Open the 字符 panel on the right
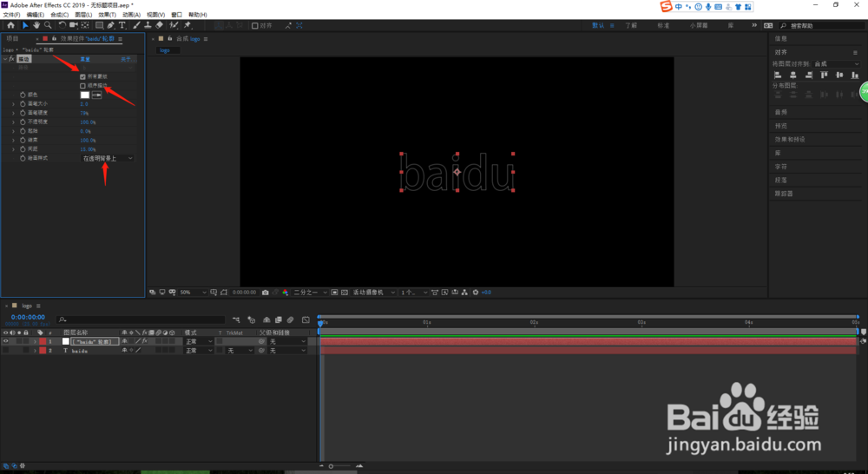868x474 pixels. tap(781, 167)
